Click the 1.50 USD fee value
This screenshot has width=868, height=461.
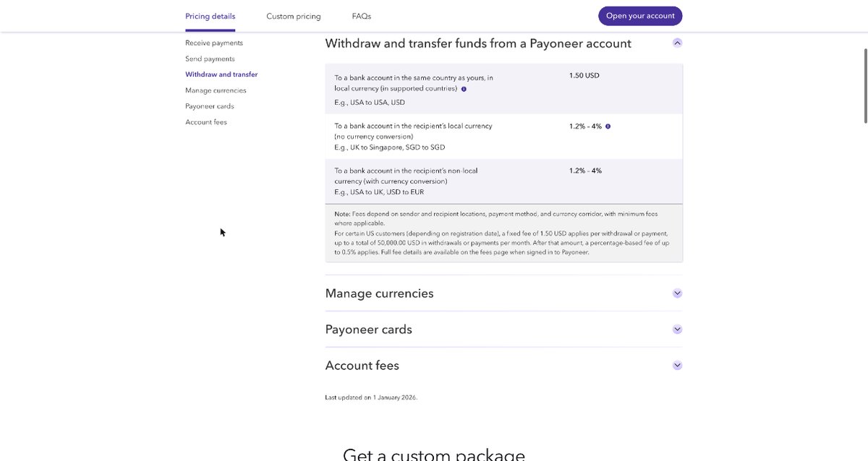click(x=584, y=75)
